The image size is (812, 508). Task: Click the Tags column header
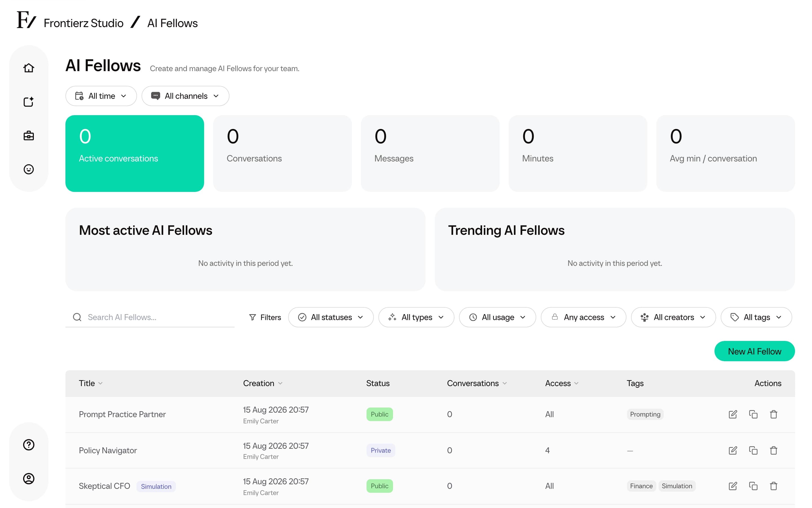[x=635, y=383]
